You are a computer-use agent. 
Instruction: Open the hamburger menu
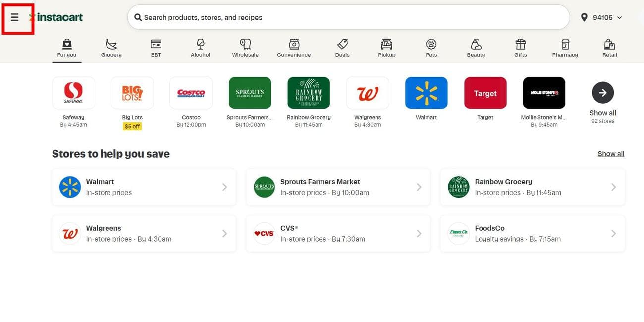(15, 17)
